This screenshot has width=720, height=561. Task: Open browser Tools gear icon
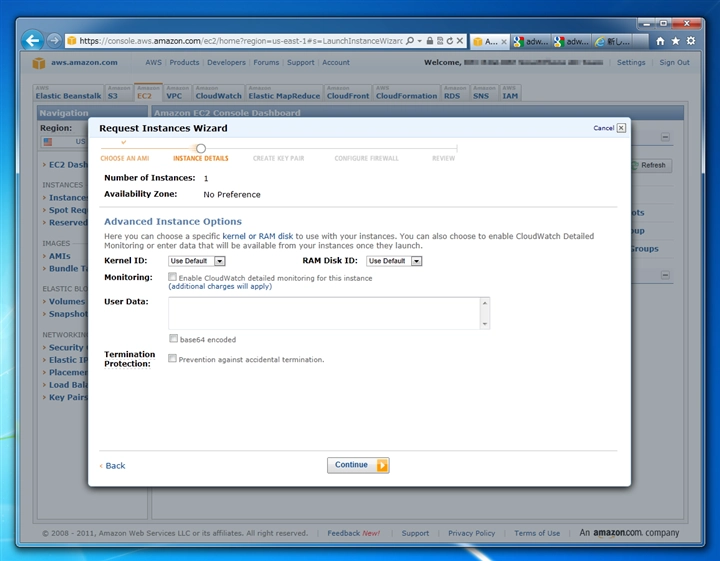pyautogui.click(x=691, y=41)
